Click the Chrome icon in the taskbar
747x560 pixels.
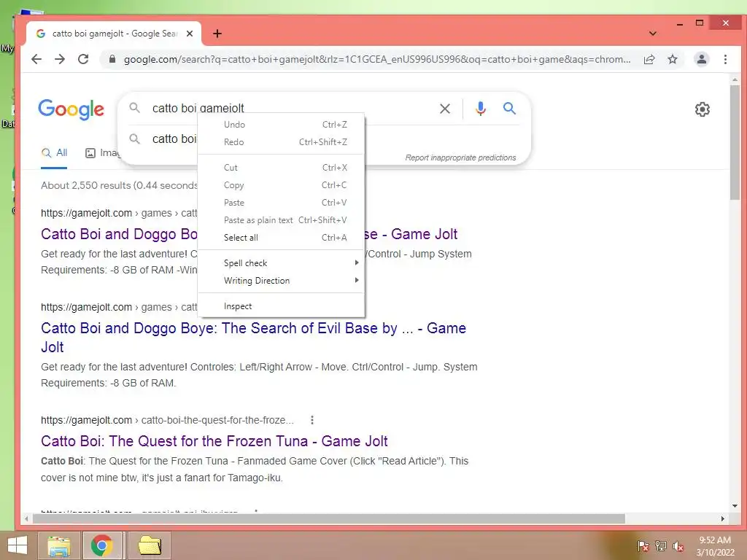click(102, 545)
